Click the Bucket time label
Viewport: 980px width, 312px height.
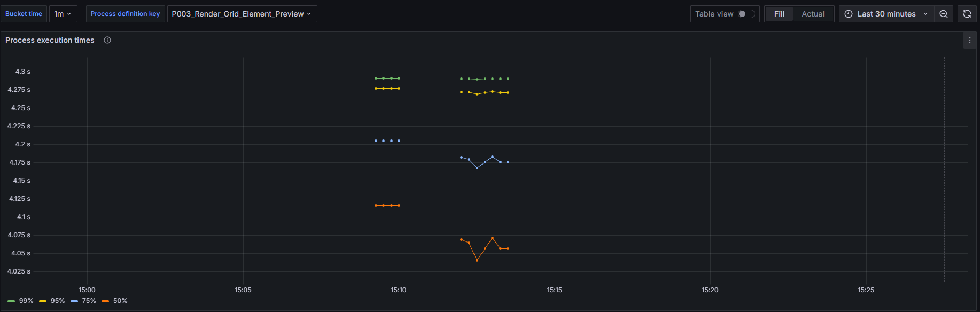tap(24, 14)
